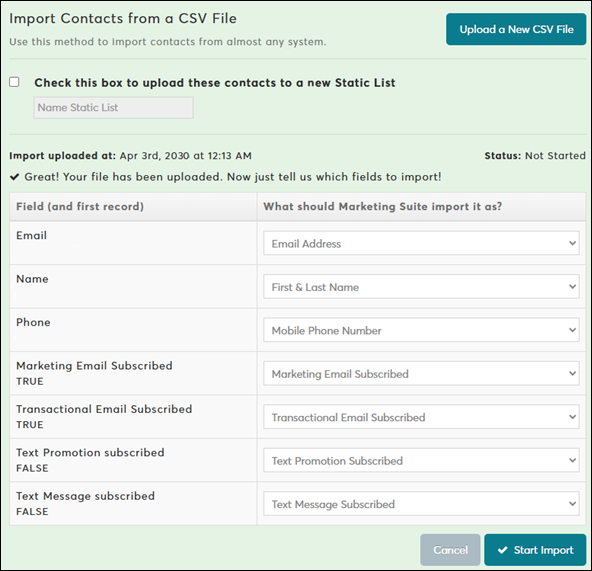Viewport: 592px width, 571px height.
Task: Click the Upload a New CSV File button
Action: [x=516, y=29]
